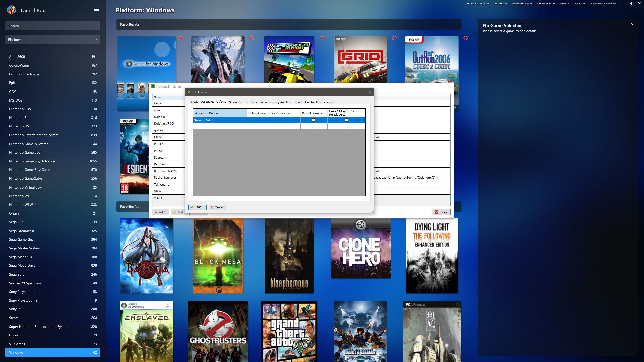644x362 pixels.
Task: Open the Sega Dreamcast platform
Action: pyautogui.click(x=53, y=231)
